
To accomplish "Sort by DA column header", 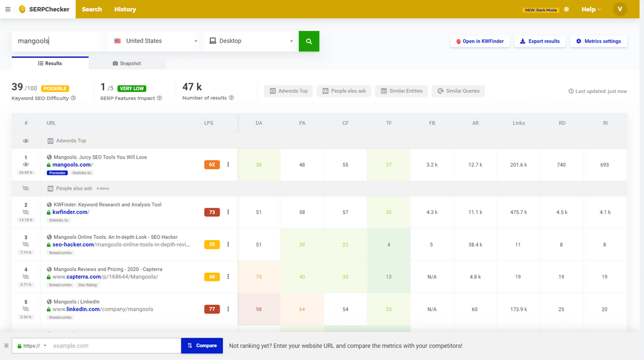I will click(259, 123).
